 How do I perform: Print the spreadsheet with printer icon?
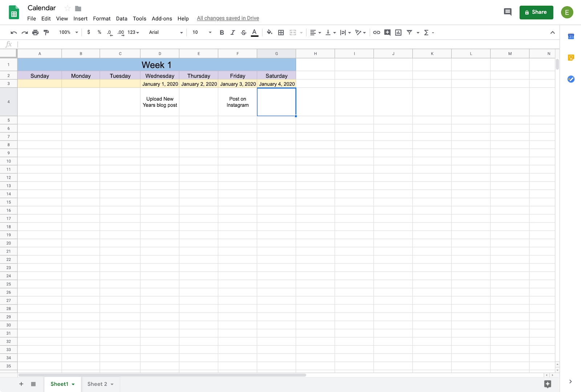tap(35, 33)
